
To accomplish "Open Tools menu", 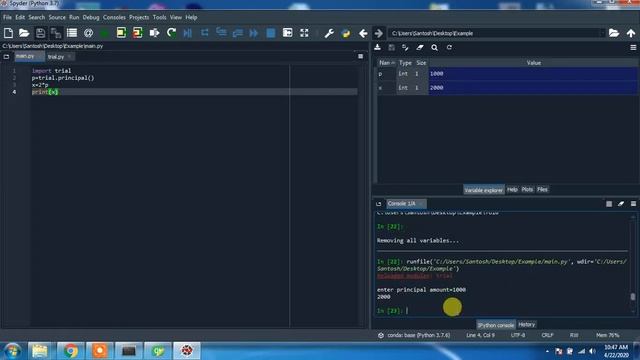I will (x=159, y=17).
